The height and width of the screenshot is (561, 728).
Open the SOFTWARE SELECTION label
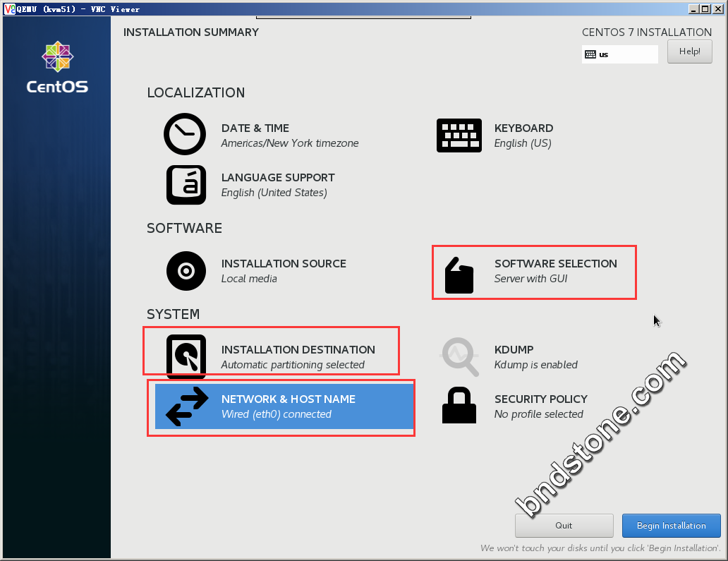point(556,264)
